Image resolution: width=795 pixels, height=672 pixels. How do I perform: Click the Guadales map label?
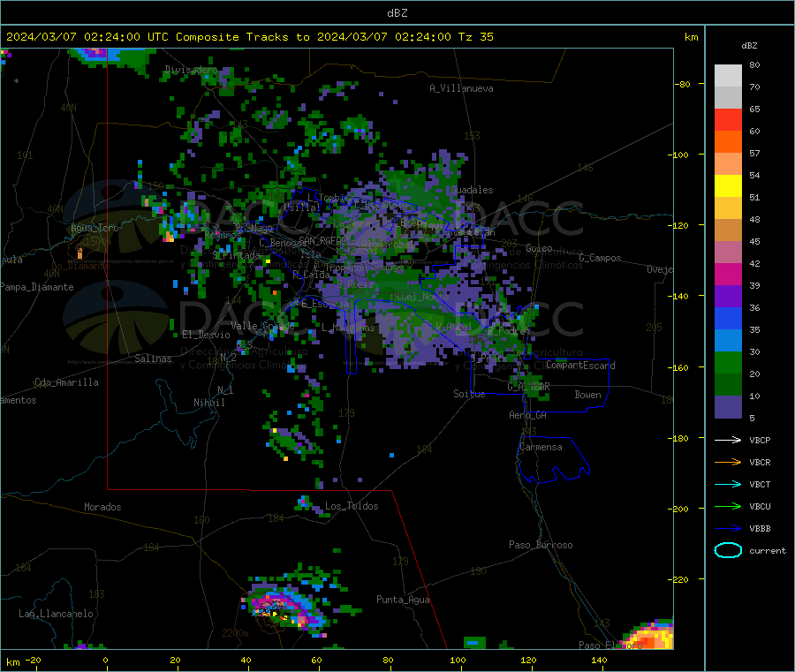coord(472,190)
